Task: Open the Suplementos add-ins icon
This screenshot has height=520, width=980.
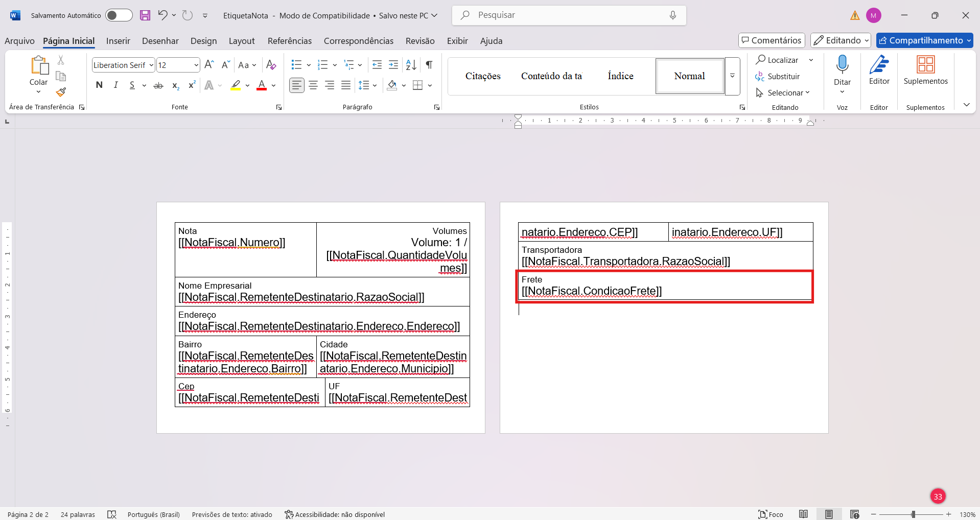Action: click(925, 65)
